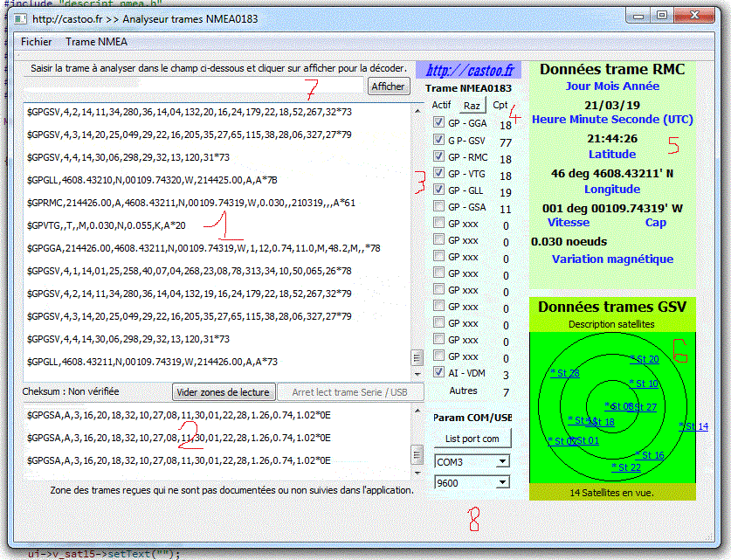The height and width of the screenshot is (560, 731).
Task: Click the 21:44:26 UTC time value
Action: 612,139
